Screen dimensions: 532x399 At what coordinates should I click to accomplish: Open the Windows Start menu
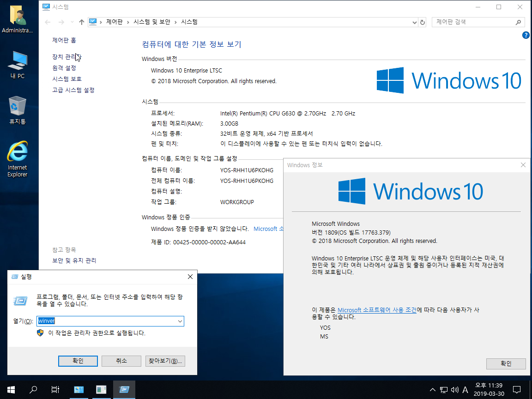tap(11, 389)
